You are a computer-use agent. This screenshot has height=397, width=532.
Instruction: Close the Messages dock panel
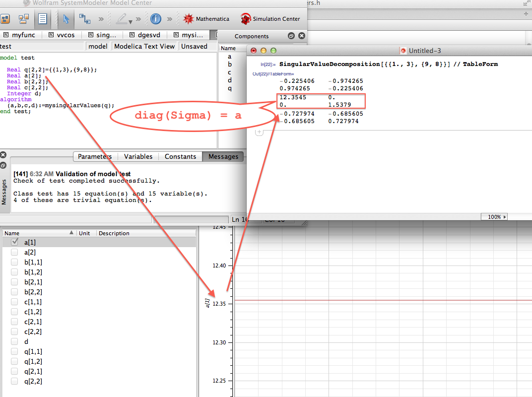pyautogui.click(x=3, y=155)
